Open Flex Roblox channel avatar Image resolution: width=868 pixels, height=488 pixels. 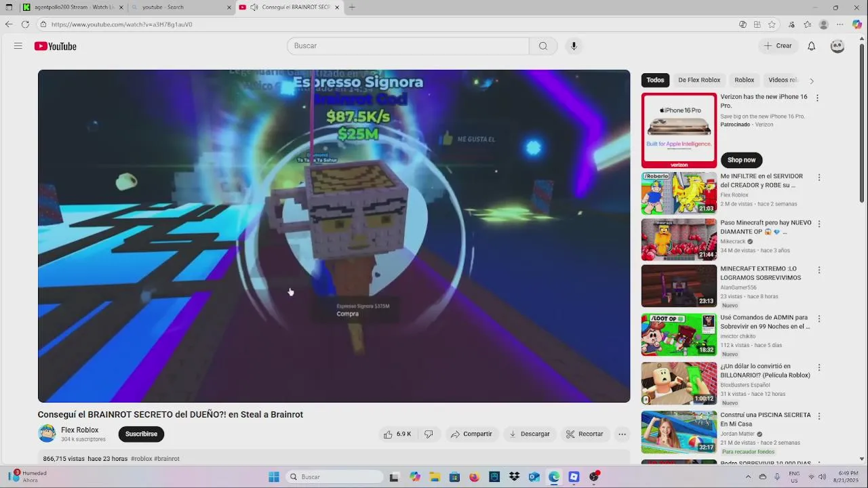[x=47, y=434]
